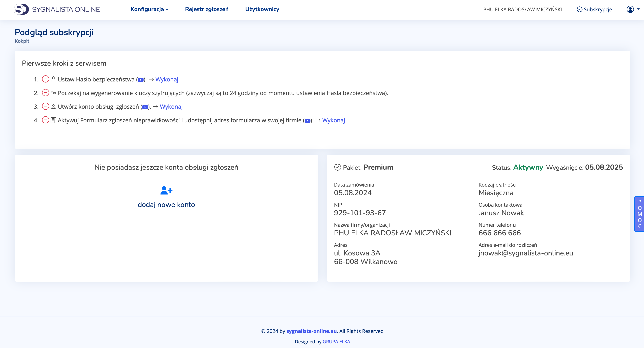Play video for Ustaw Hasło bezpieczeństwa step
Viewport: 644px width, 348px height.
tap(140, 80)
